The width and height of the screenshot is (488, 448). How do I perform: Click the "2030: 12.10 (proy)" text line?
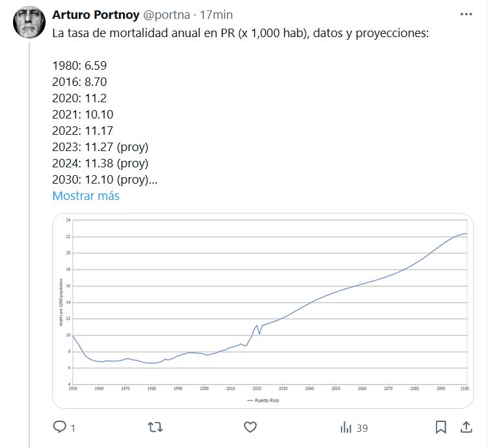click(104, 179)
